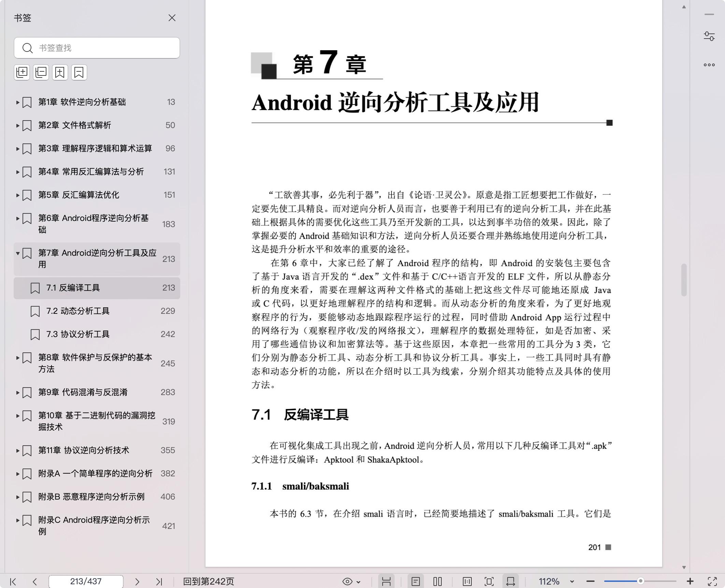Image resolution: width=725 pixels, height=588 pixels.
Task: Click the scroll down arrow
Action: [684, 568]
